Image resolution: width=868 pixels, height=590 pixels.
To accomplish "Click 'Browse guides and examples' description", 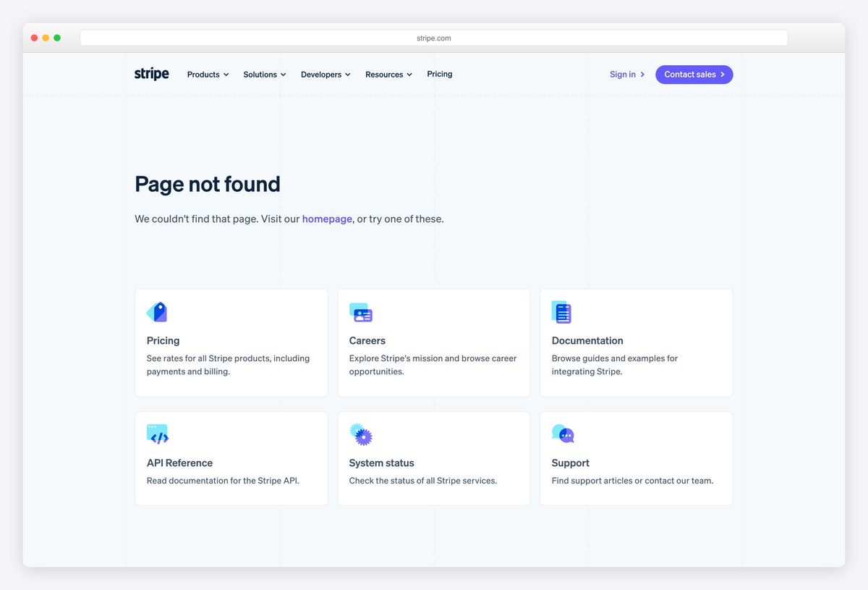I will pos(615,365).
